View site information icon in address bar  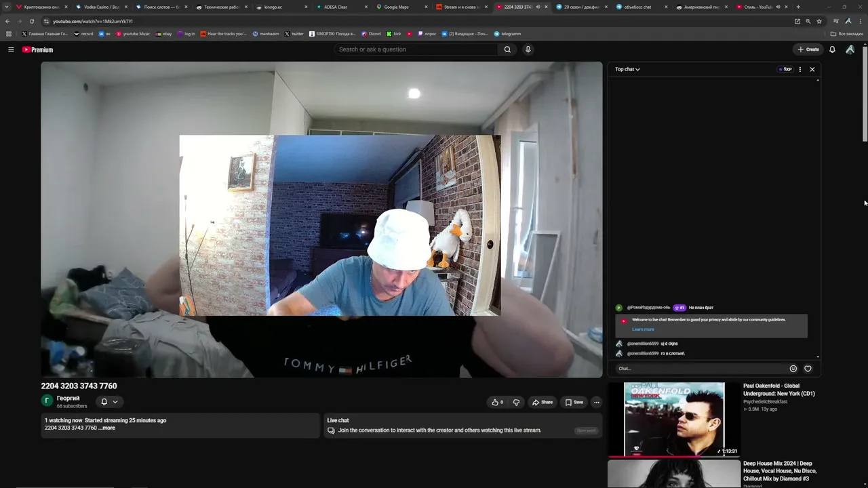point(45,21)
